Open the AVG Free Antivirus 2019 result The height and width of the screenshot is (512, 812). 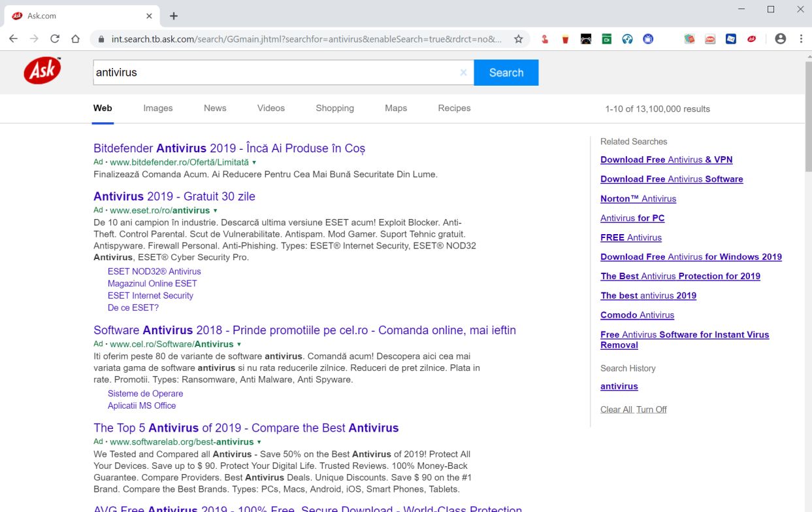pos(308,508)
